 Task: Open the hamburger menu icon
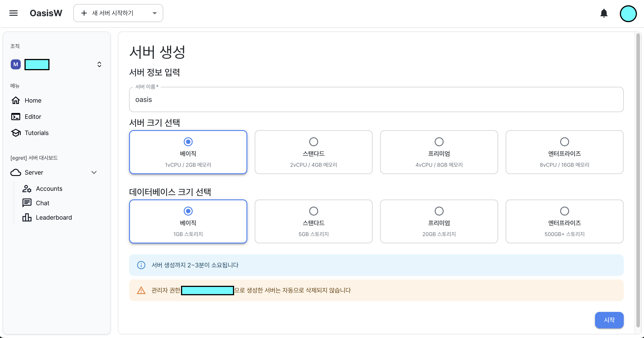click(x=13, y=13)
